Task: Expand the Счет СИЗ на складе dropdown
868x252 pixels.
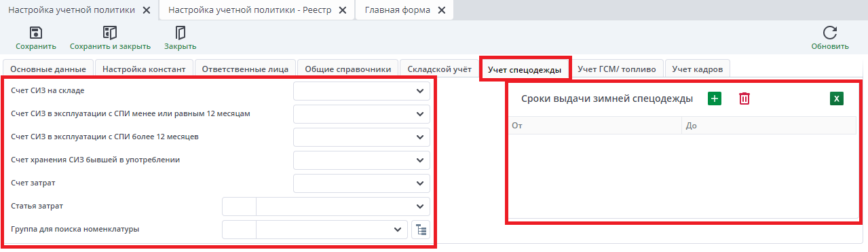Action: tap(419, 90)
